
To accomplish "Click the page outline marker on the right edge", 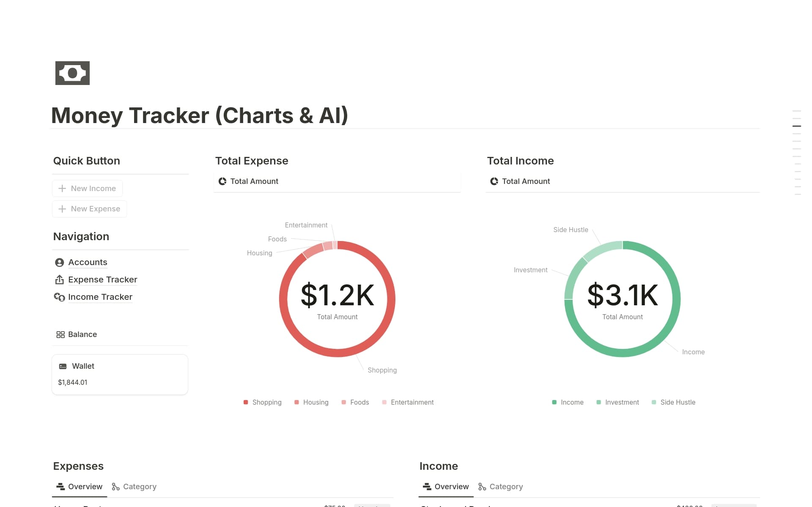I will tap(797, 126).
